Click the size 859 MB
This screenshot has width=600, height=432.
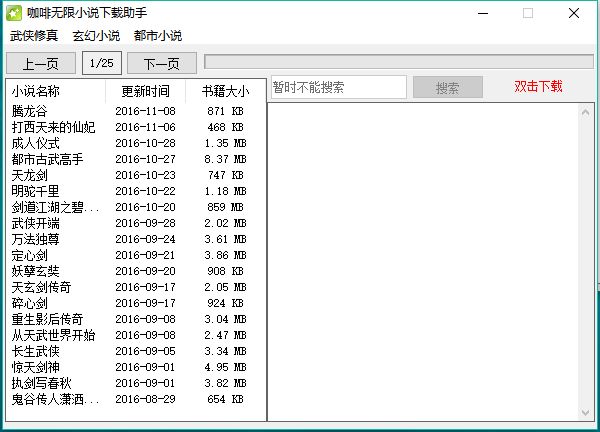pyautogui.click(x=225, y=207)
